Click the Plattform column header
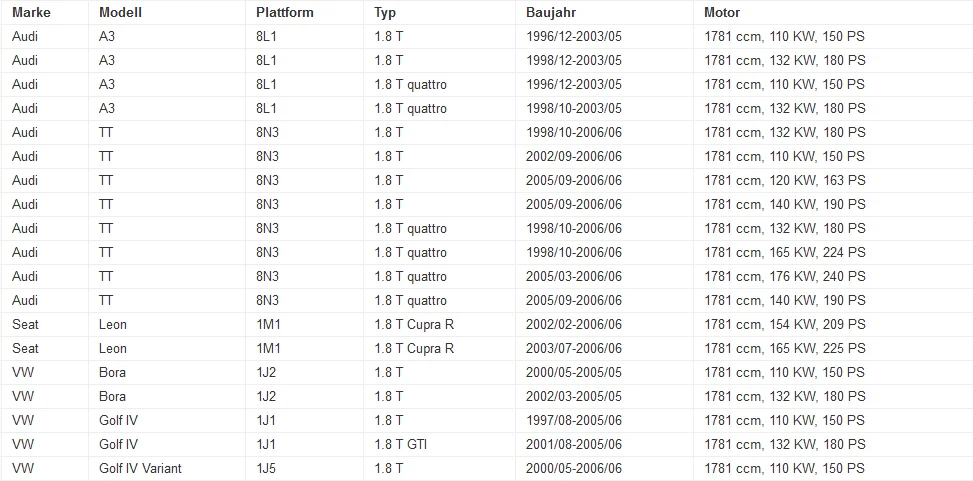This screenshot has width=973, height=481. [x=285, y=12]
